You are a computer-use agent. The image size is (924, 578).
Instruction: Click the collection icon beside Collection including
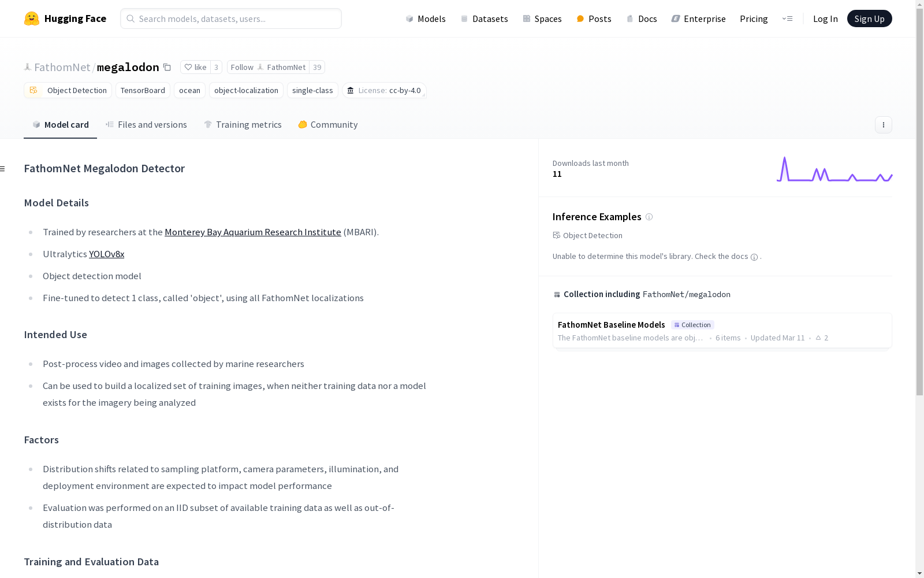pos(557,295)
